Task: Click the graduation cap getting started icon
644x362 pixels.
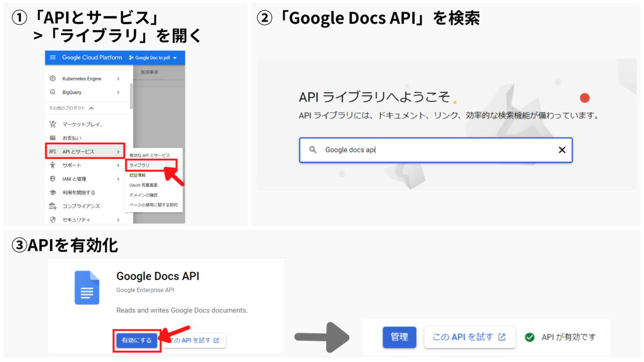Action: point(53,193)
